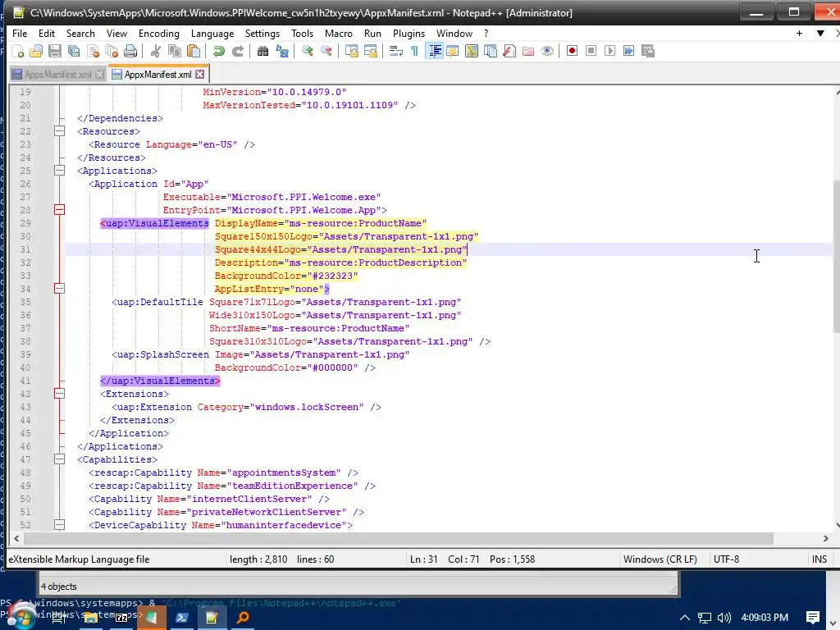Click the Stop macro recording icon
This screenshot has width=840, height=630.
tap(591, 51)
